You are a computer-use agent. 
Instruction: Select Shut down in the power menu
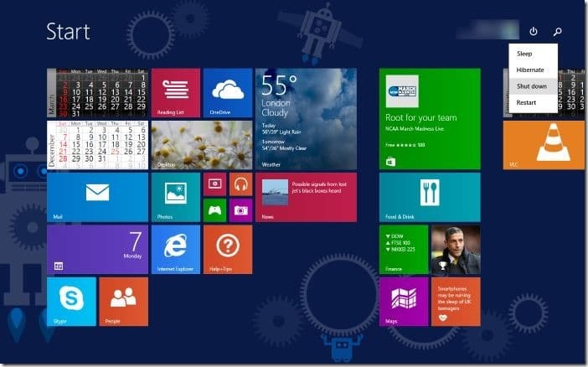[x=533, y=86]
